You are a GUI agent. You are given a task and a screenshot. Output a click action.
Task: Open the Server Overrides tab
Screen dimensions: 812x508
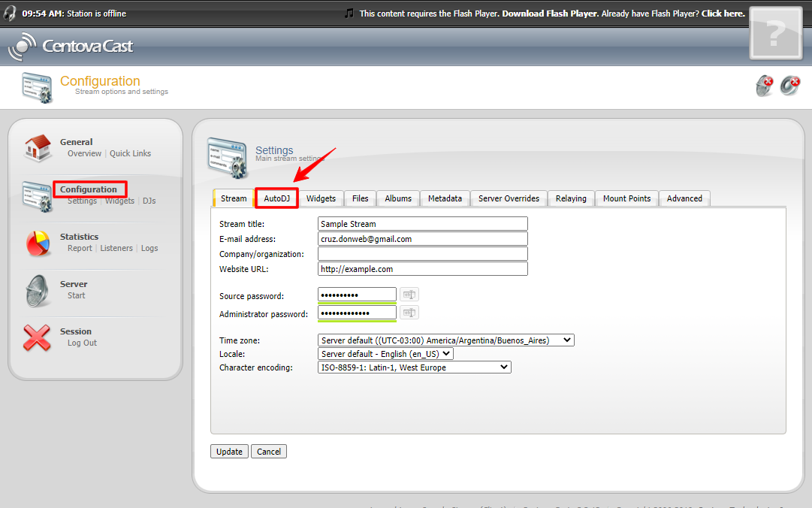[x=509, y=198]
